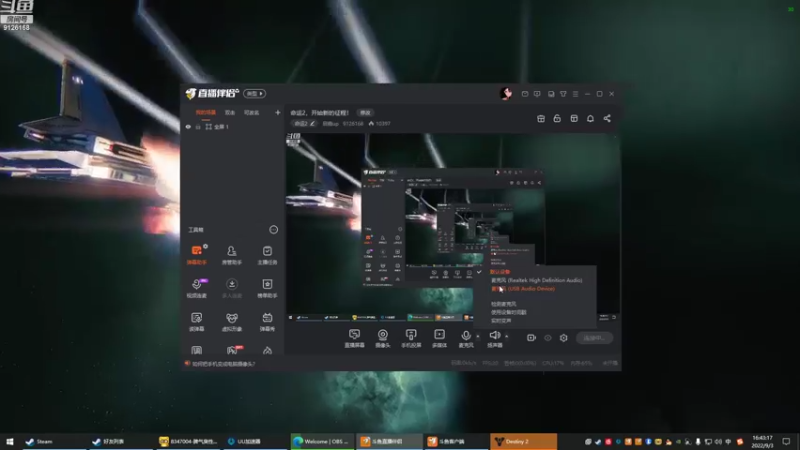Open the mail message icon in title bar
The width and height of the screenshot is (800, 450).
point(525,94)
